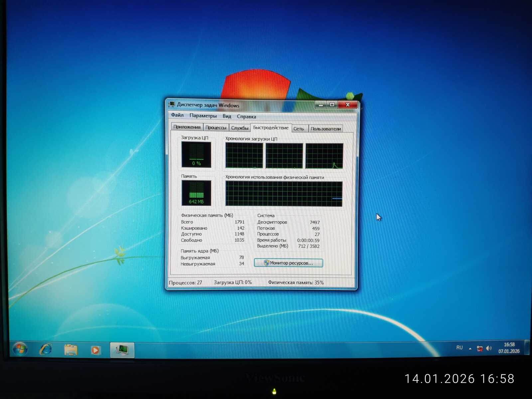Image resolution: width=532 pixels, height=399 pixels.
Task: Open the volume speaker tray icon
Action: (x=489, y=348)
